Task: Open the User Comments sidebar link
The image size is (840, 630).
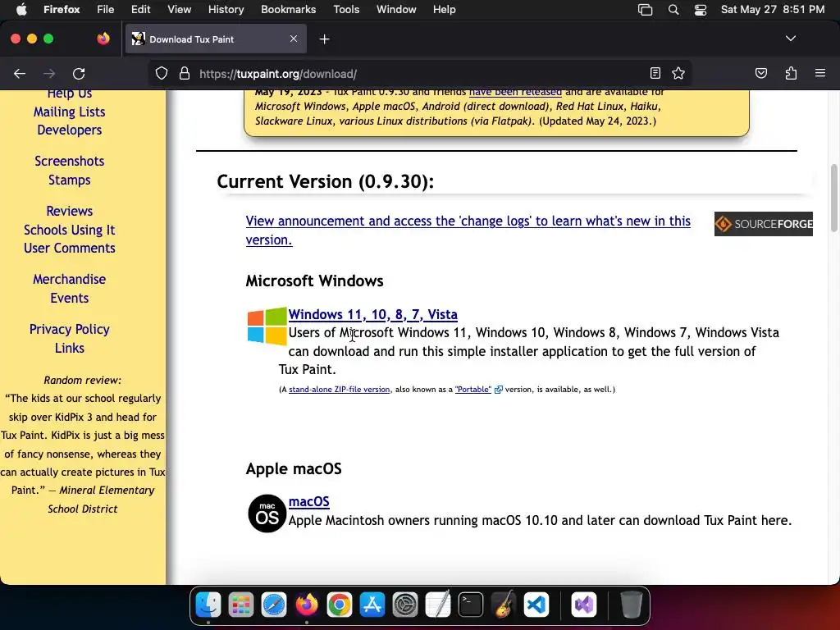Action: [69, 248]
